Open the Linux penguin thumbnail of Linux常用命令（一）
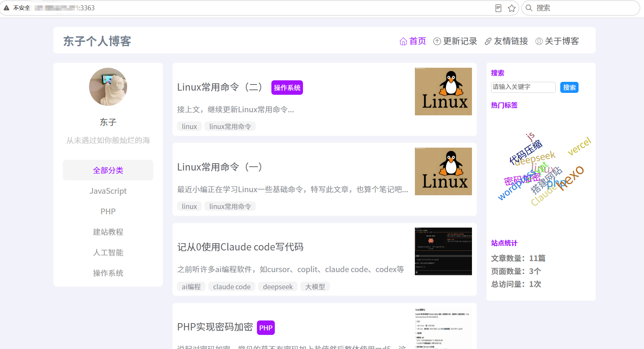This screenshot has width=644, height=349. (443, 171)
